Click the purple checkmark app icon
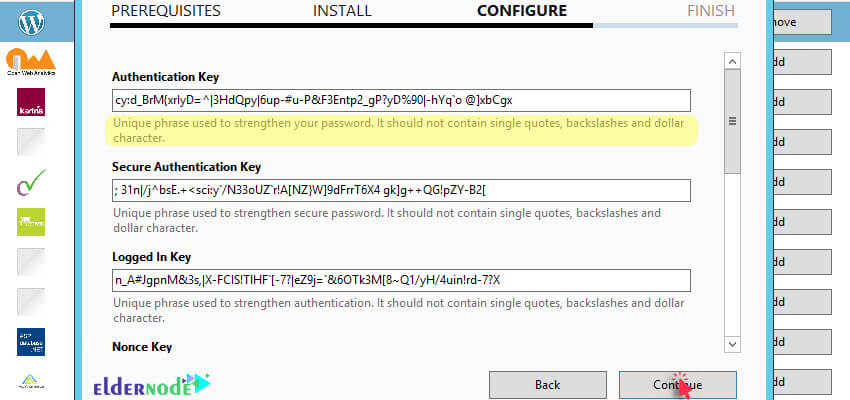Viewport: 850px width, 400px height. [31, 182]
